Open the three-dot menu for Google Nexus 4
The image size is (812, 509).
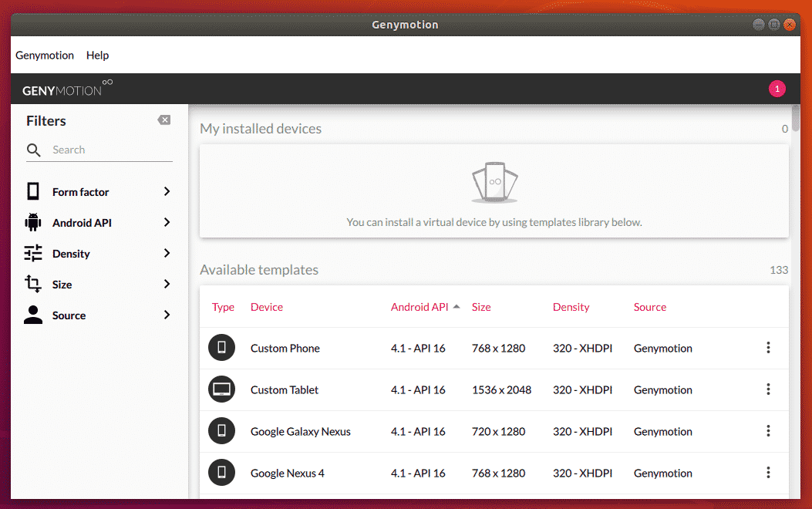pos(768,473)
